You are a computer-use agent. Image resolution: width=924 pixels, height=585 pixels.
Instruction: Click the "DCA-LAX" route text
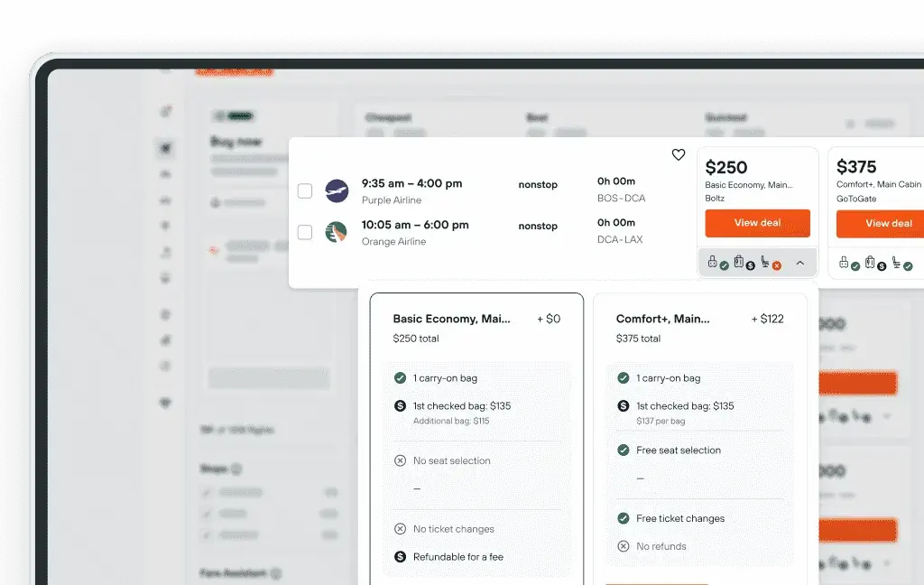click(x=620, y=239)
